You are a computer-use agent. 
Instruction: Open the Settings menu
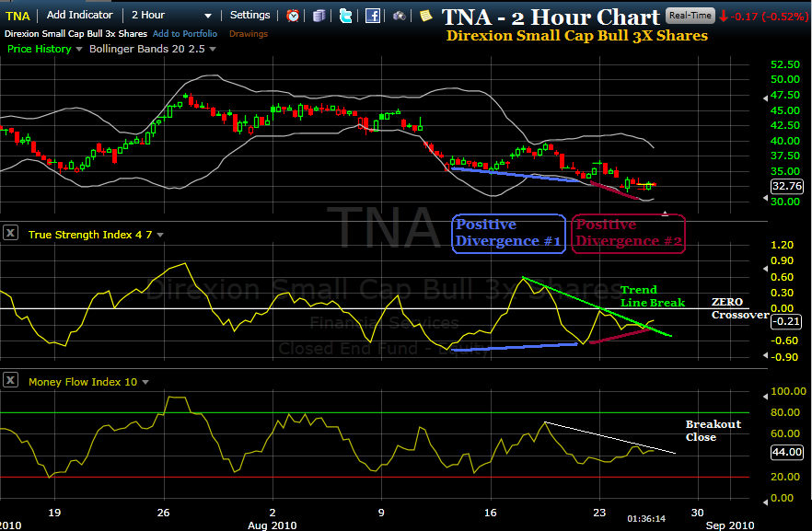click(249, 15)
